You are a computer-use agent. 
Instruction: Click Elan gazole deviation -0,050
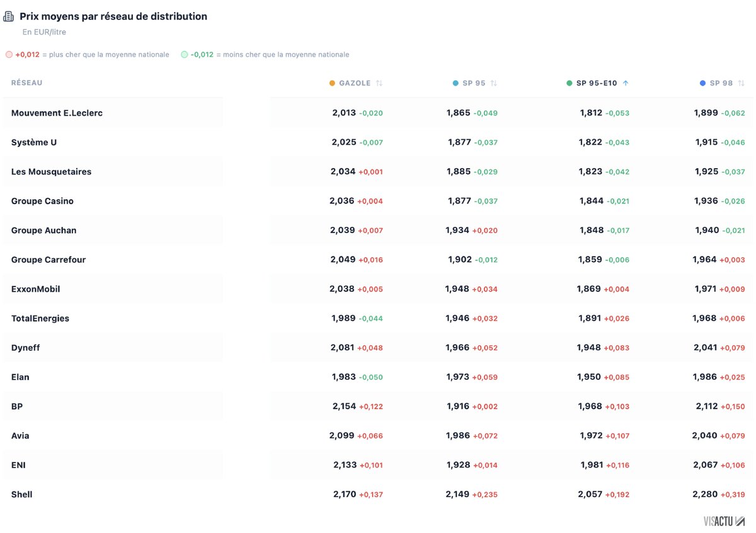(x=371, y=377)
